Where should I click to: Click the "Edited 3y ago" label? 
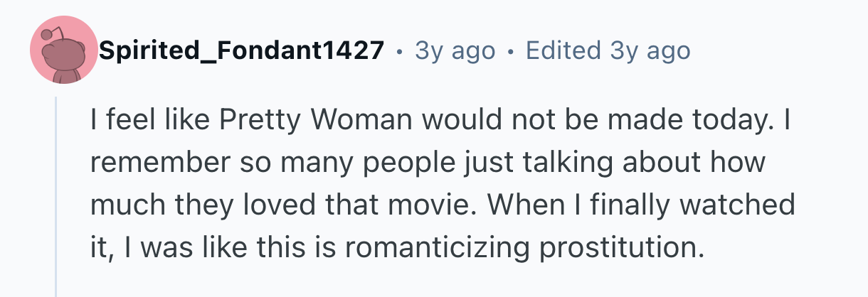click(x=608, y=51)
